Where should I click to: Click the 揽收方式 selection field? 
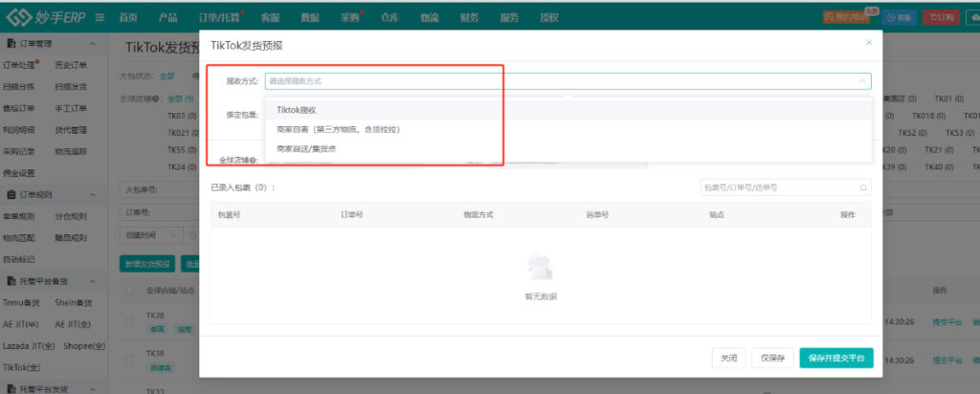(568, 81)
